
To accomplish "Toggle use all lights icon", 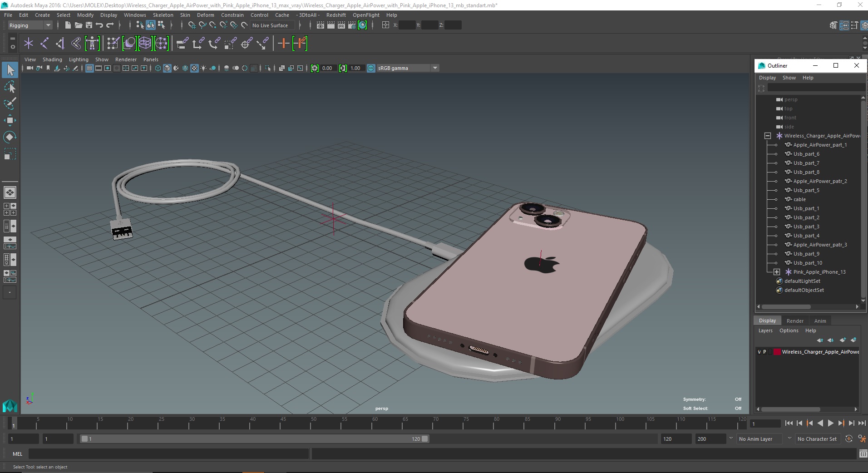I will point(203,68).
